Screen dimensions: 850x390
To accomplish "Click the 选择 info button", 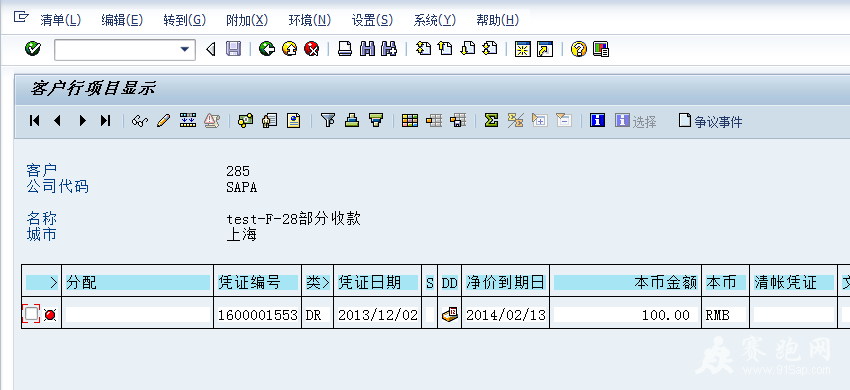I will pyautogui.click(x=636, y=121).
